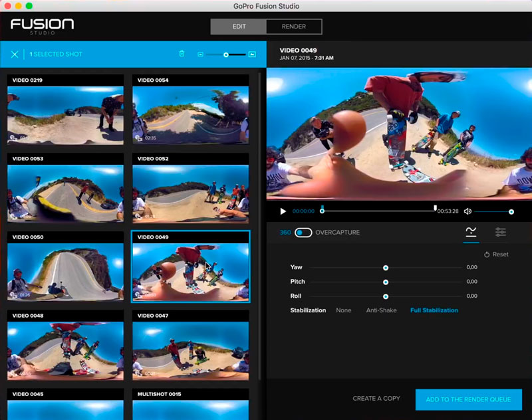Screen dimensions: 532x420
Task: Click the Yaw slider handle
Action: pyautogui.click(x=386, y=267)
